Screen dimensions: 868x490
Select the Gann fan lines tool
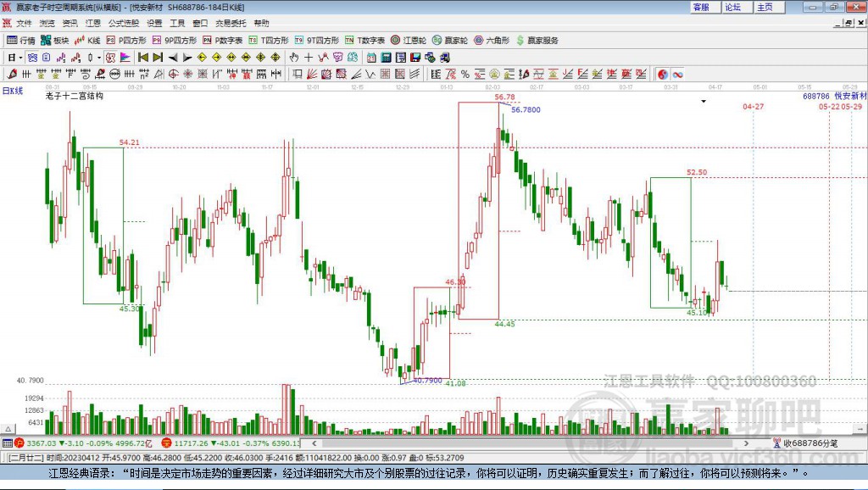click(312, 75)
